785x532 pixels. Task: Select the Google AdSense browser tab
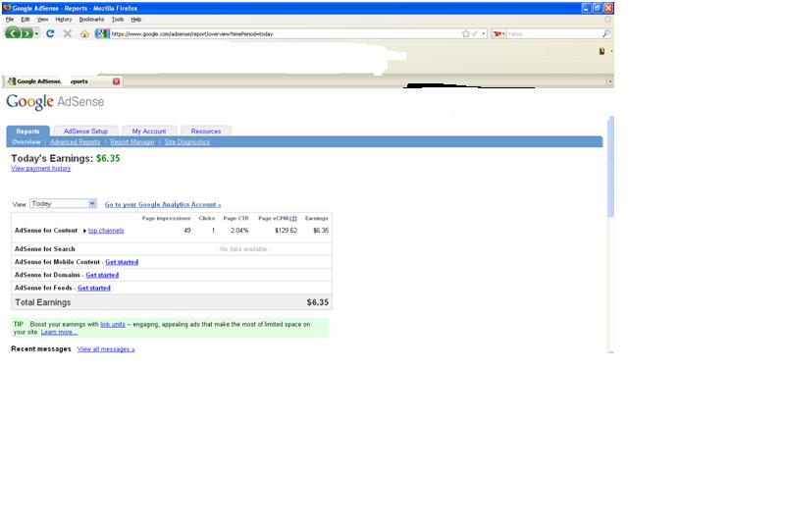pos(63,81)
